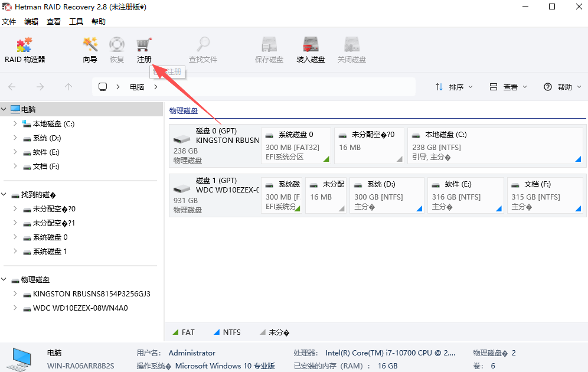Open the 工具 menu
Image resolution: width=588 pixels, height=372 pixels.
click(76, 22)
